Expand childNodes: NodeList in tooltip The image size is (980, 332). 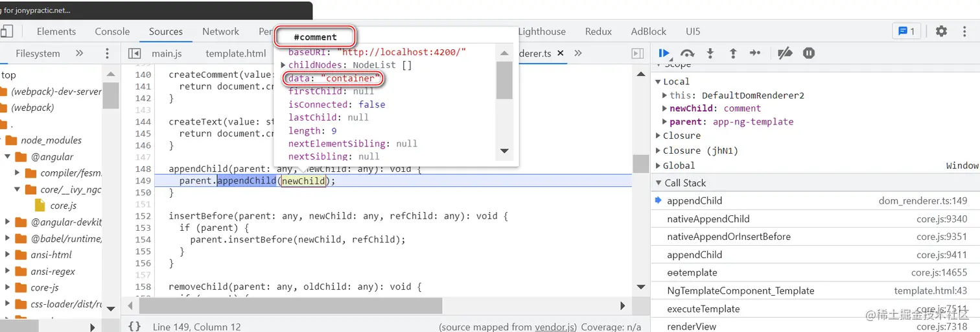[x=283, y=65]
